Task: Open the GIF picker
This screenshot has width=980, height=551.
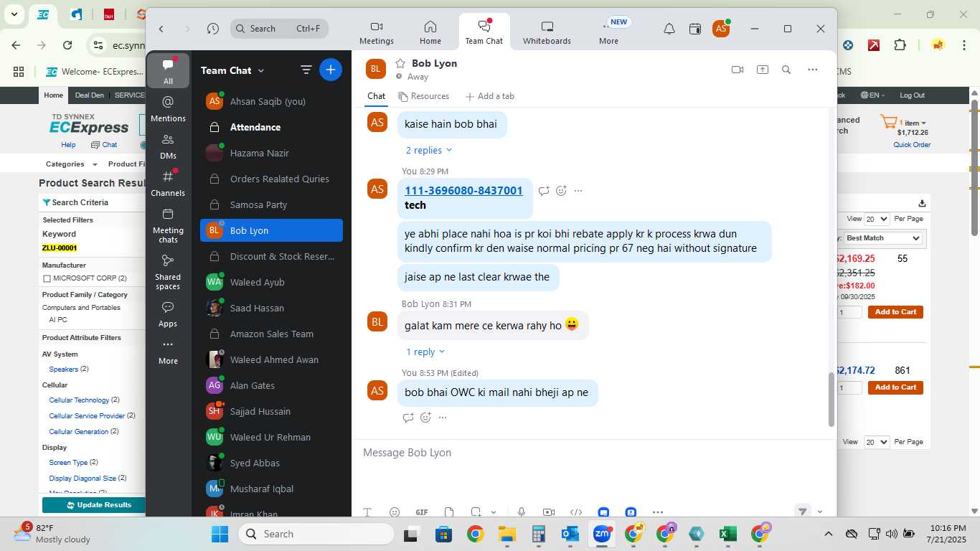Action: pos(422,512)
